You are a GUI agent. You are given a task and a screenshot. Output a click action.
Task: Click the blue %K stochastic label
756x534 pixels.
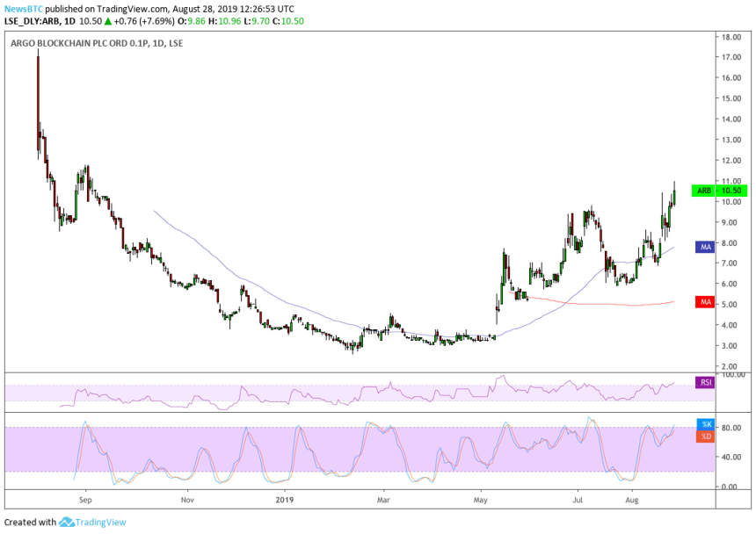[x=706, y=424]
